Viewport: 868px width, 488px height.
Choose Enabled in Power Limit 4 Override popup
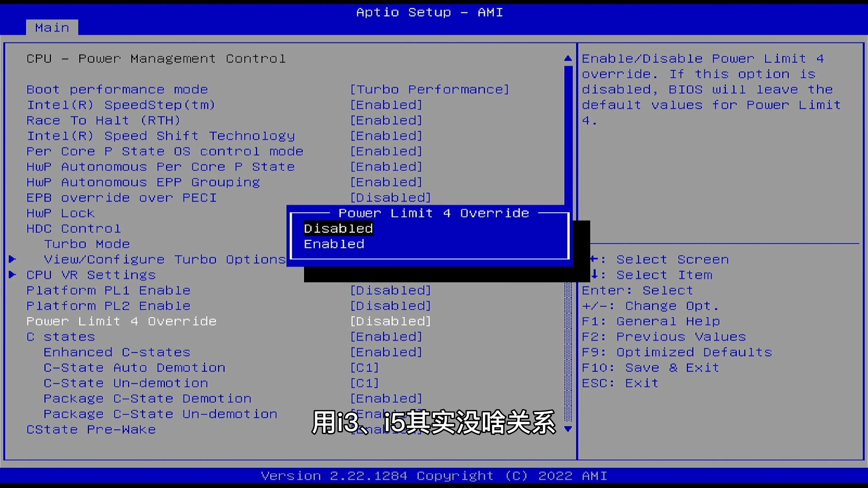pyautogui.click(x=334, y=244)
